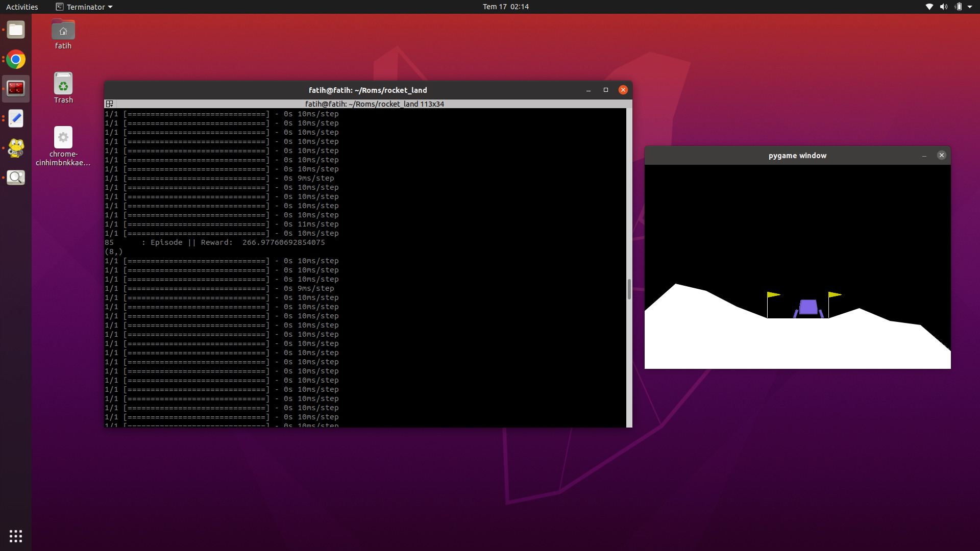Open the text editor dock icon
This screenshot has width=980, height=551.
click(16, 118)
